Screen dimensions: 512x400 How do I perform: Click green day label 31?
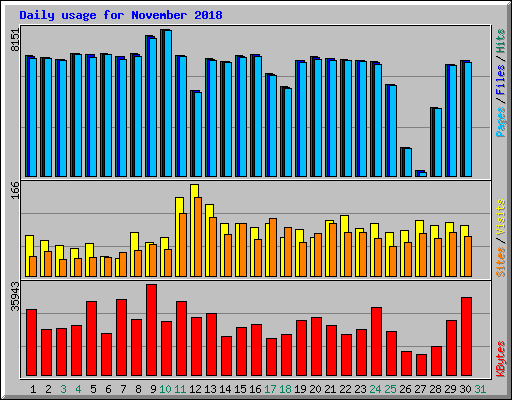pyautogui.click(x=480, y=389)
